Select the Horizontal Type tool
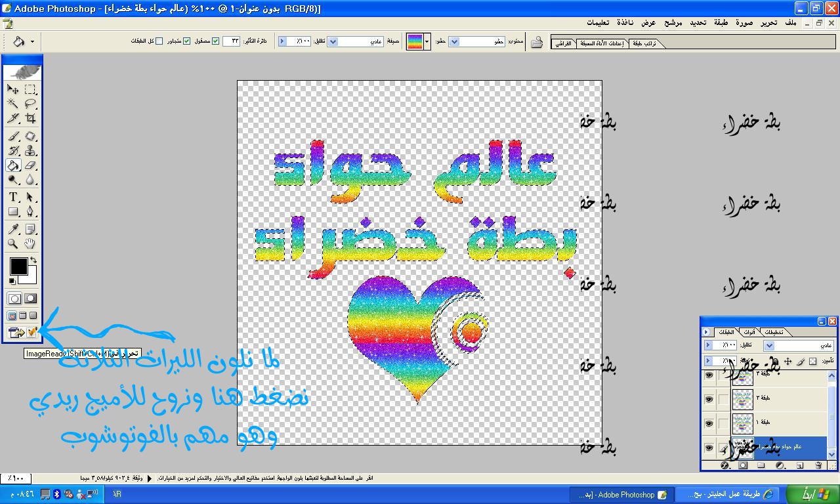840x504 pixels. pos(13,197)
